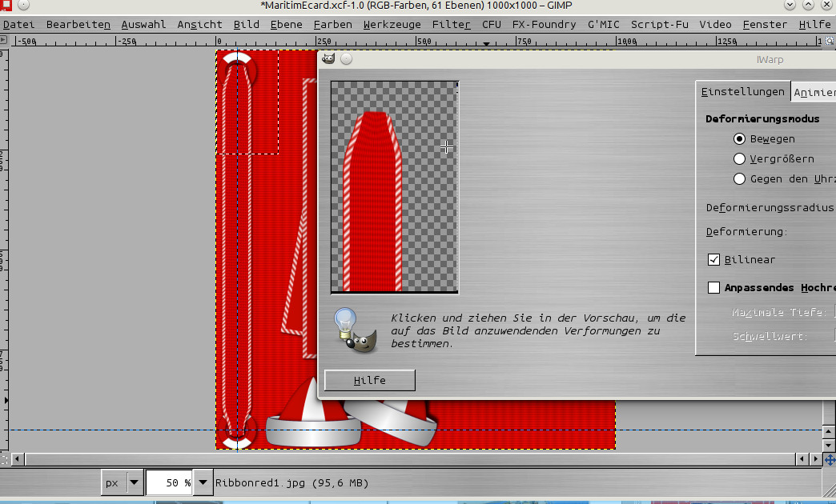Click the blue navigation arrows icon
This screenshot has height=504, width=836.
click(x=830, y=459)
